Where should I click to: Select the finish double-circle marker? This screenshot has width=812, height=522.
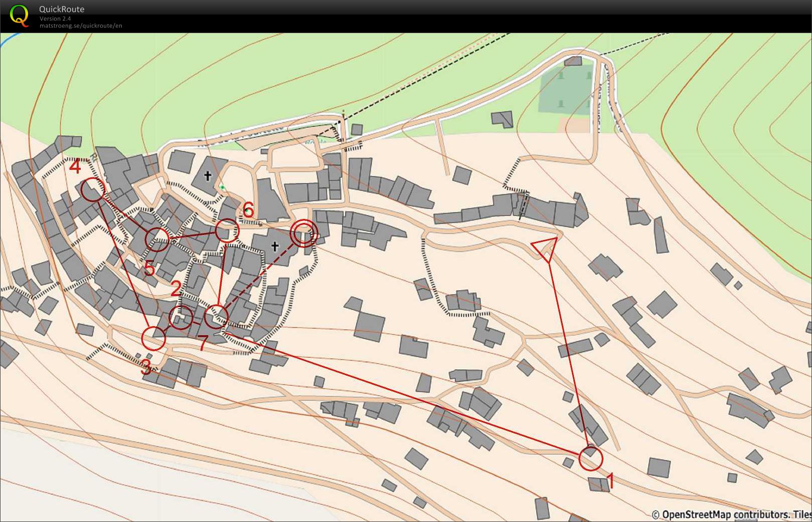click(304, 233)
